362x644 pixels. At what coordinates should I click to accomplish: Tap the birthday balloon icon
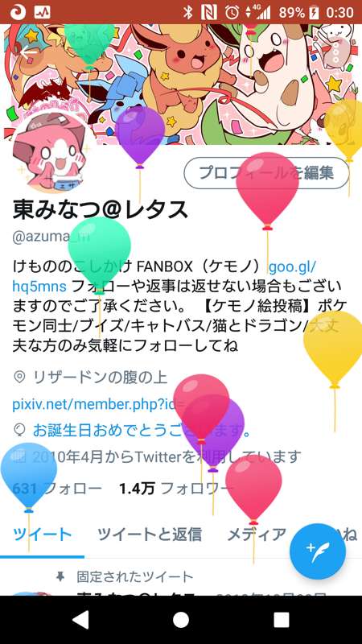(x=19, y=430)
